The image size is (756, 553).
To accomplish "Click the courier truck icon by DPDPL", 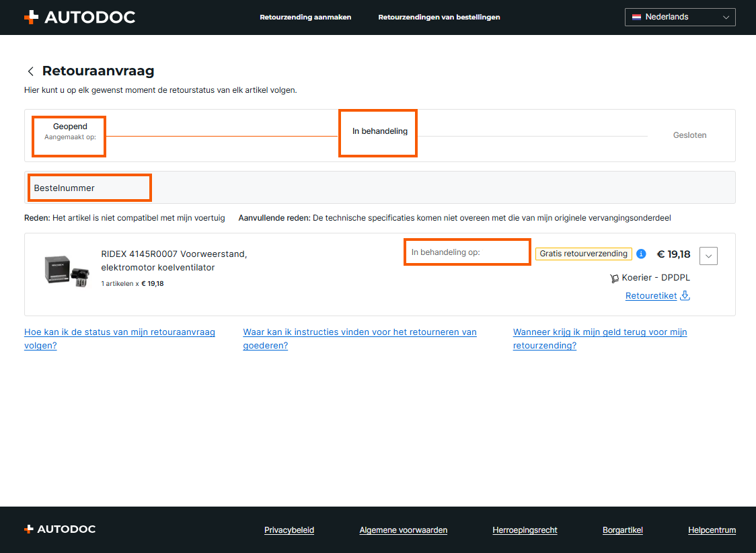I will click(614, 278).
